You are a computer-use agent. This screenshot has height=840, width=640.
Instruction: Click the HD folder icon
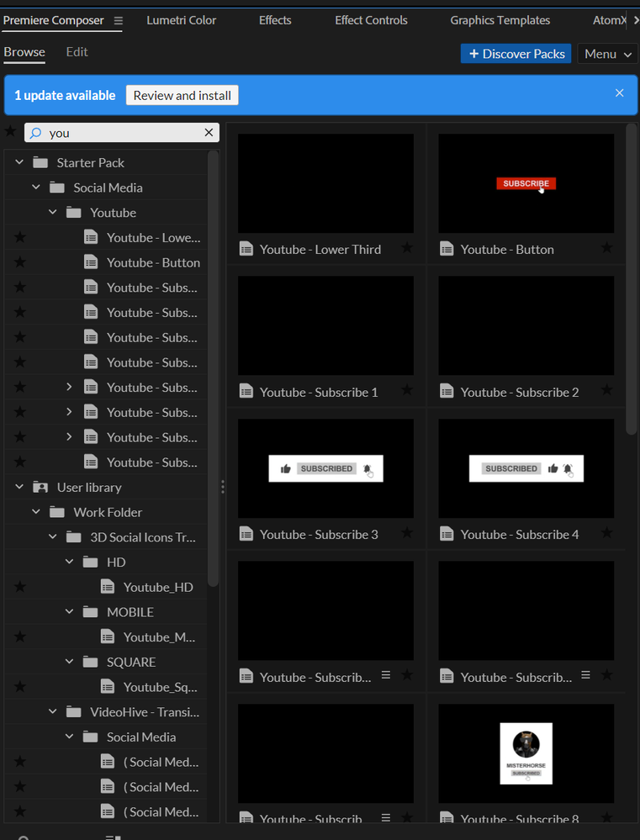pyautogui.click(x=90, y=562)
